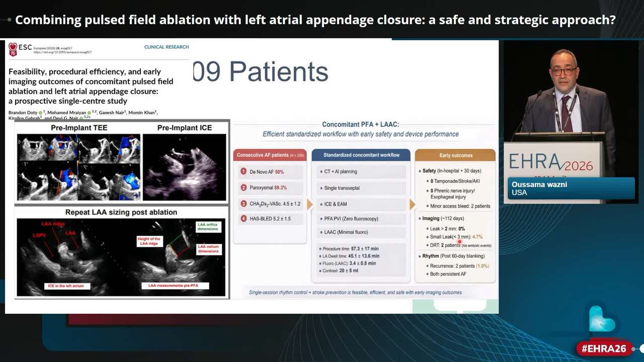Click the 'ICE in the left atrium' image
This screenshot has width=644, height=362.
pyautogui.click(x=68, y=256)
